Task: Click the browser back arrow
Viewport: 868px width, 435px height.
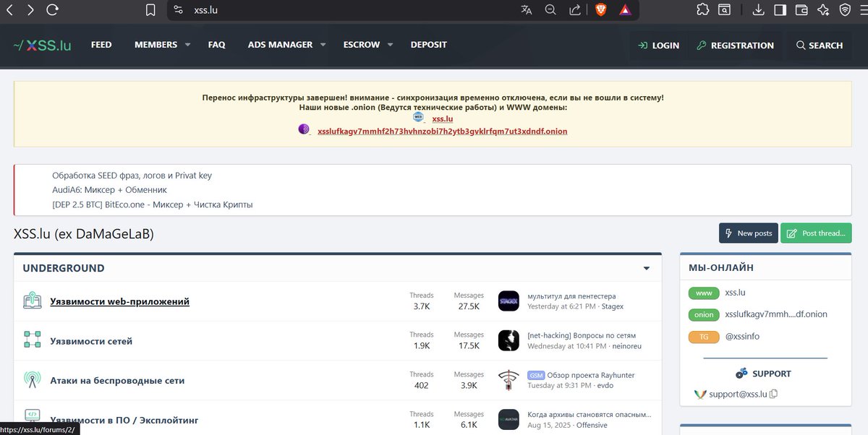Action: pyautogui.click(x=10, y=10)
